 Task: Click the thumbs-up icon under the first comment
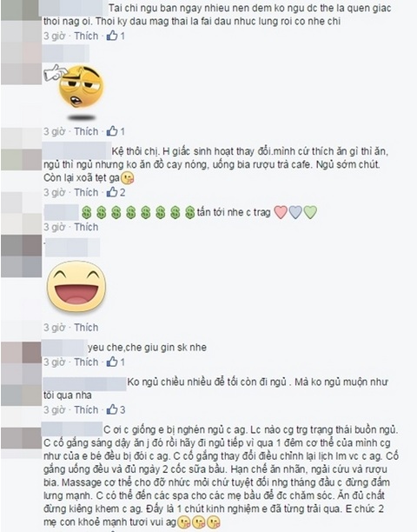[x=112, y=36]
